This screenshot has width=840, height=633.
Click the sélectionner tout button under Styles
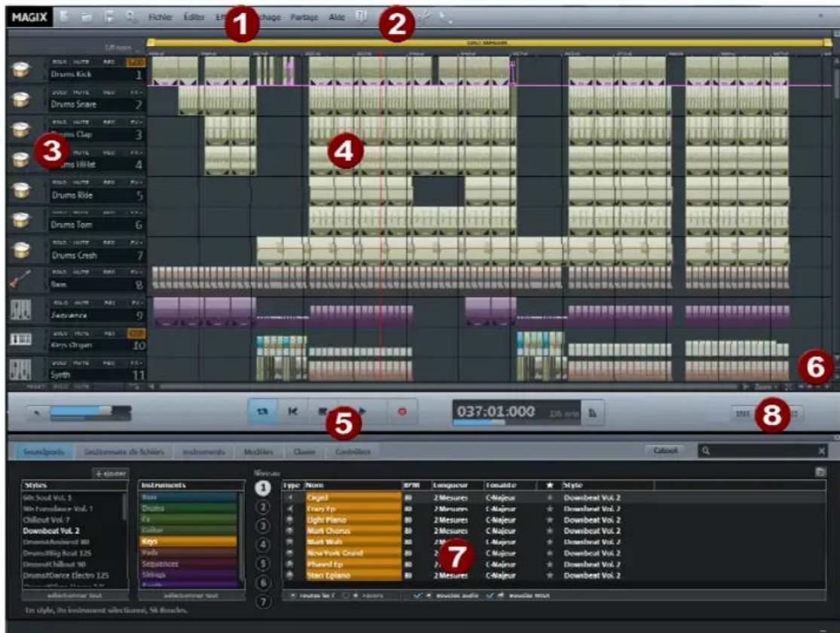pyautogui.click(x=75, y=597)
